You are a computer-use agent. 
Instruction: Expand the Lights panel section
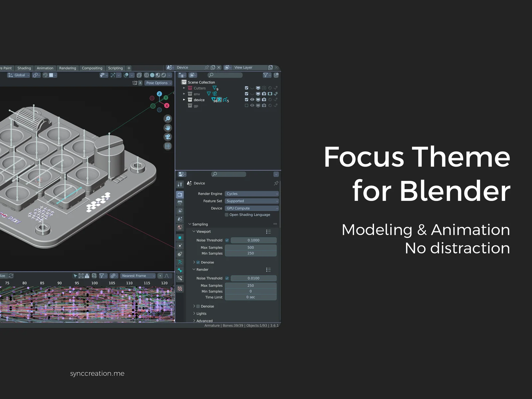[x=201, y=314]
